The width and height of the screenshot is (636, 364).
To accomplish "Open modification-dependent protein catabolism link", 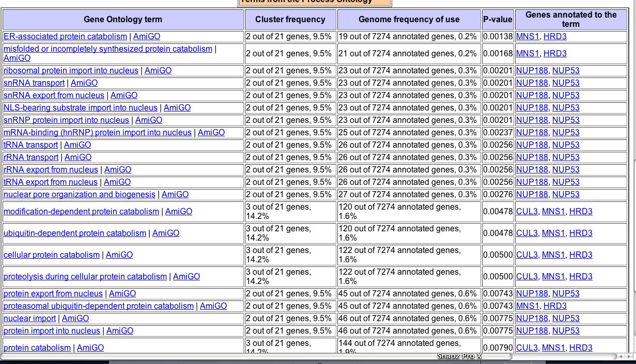I will pos(81,212).
